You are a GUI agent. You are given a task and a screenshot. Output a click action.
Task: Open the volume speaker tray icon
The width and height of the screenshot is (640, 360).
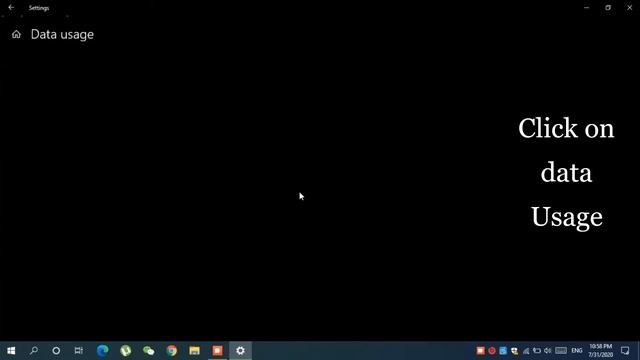click(x=548, y=351)
